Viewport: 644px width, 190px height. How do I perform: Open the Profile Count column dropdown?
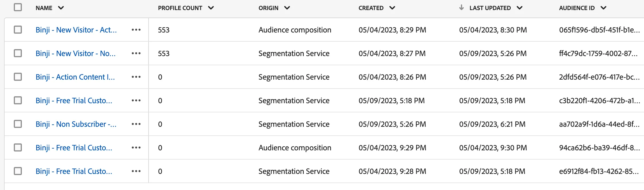211,8
